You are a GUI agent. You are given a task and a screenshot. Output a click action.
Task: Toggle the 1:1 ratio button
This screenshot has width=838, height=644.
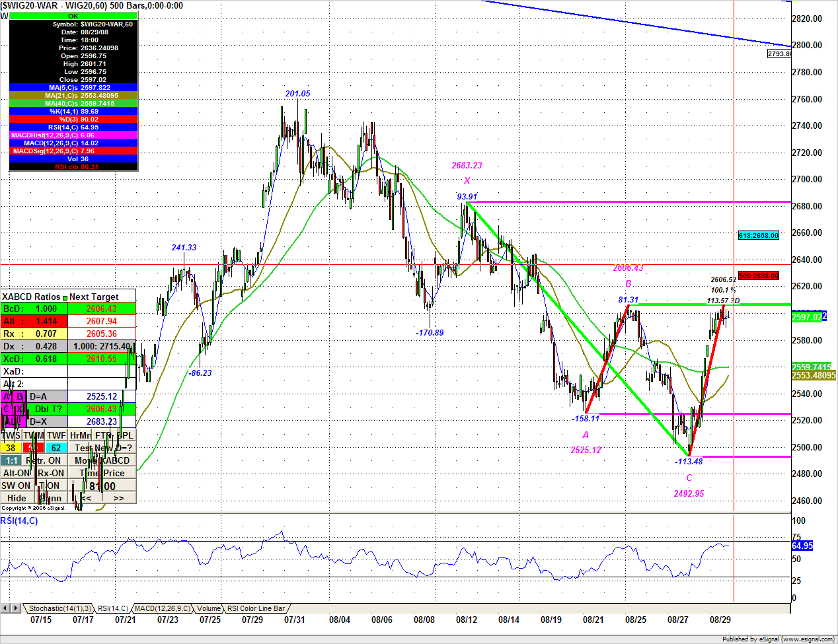pyautogui.click(x=11, y=460)
